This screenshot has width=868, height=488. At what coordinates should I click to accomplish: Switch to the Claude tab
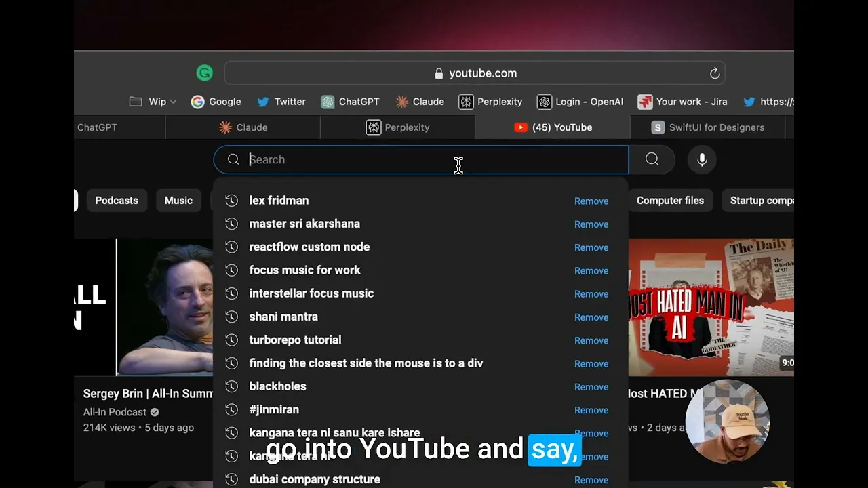[x=243, y=127]
